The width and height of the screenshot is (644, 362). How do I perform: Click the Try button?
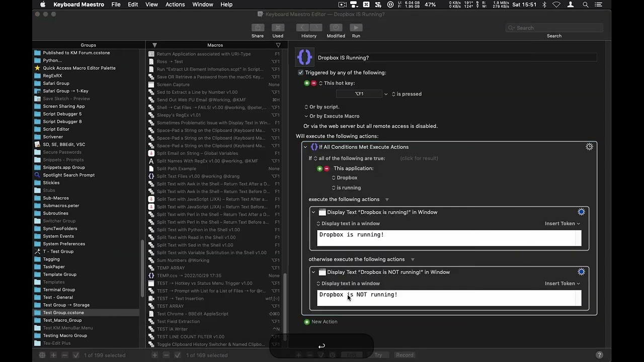point(378,355)
